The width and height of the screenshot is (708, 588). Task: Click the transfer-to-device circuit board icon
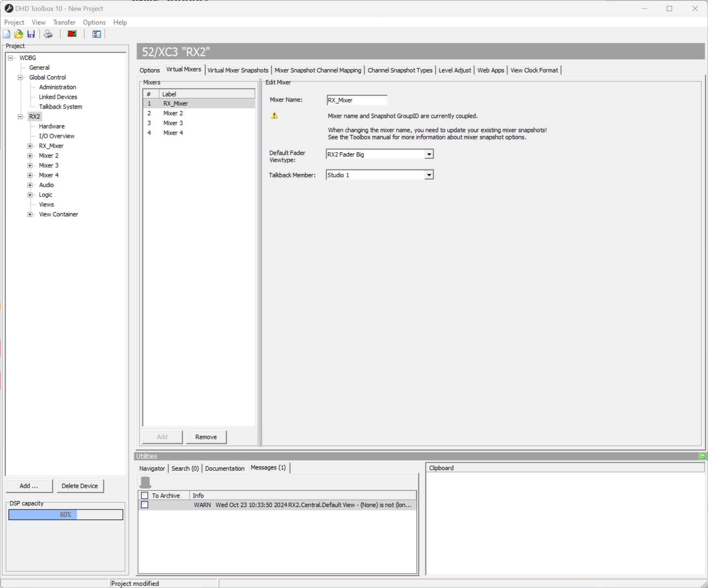[72, 34]
